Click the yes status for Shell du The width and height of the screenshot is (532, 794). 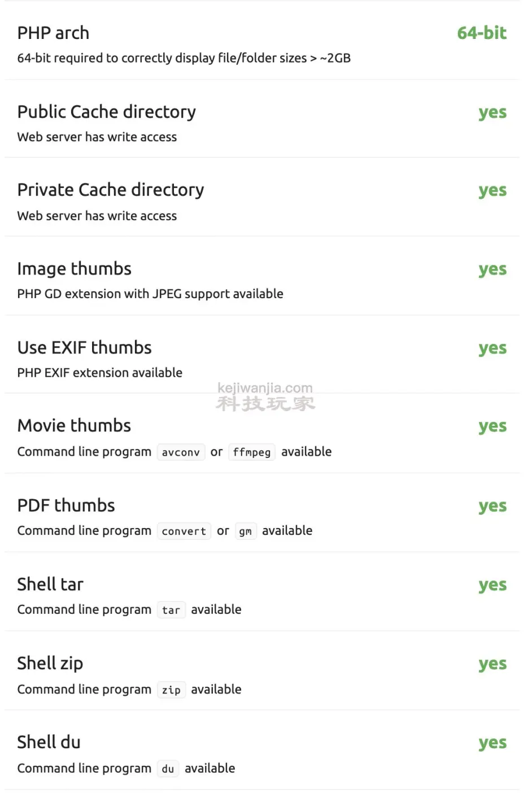click(x=492, y=743)
